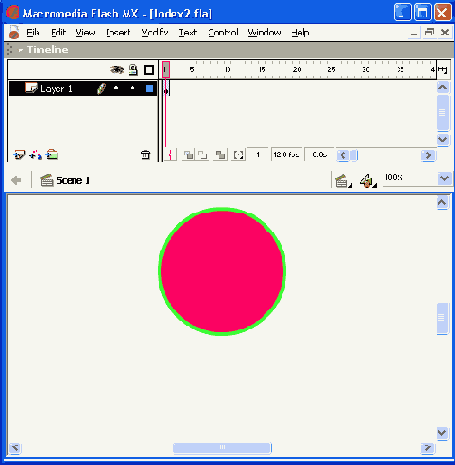
Task: Open the Edit Scene dropdown
Action: (x=343, y=181)
